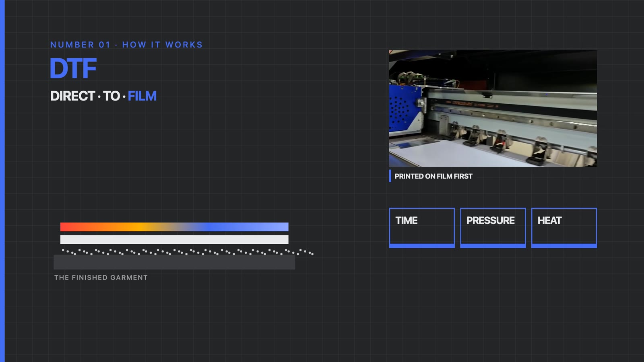Click 'THE FINISHED GARMENT' label

click(101, 278)
